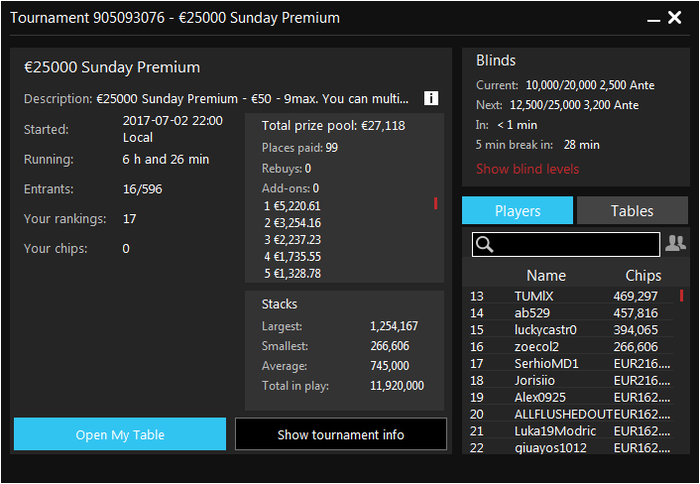Select player SerhioMD1 in rankings
The image size is (700, 484).
click(570, 363)
